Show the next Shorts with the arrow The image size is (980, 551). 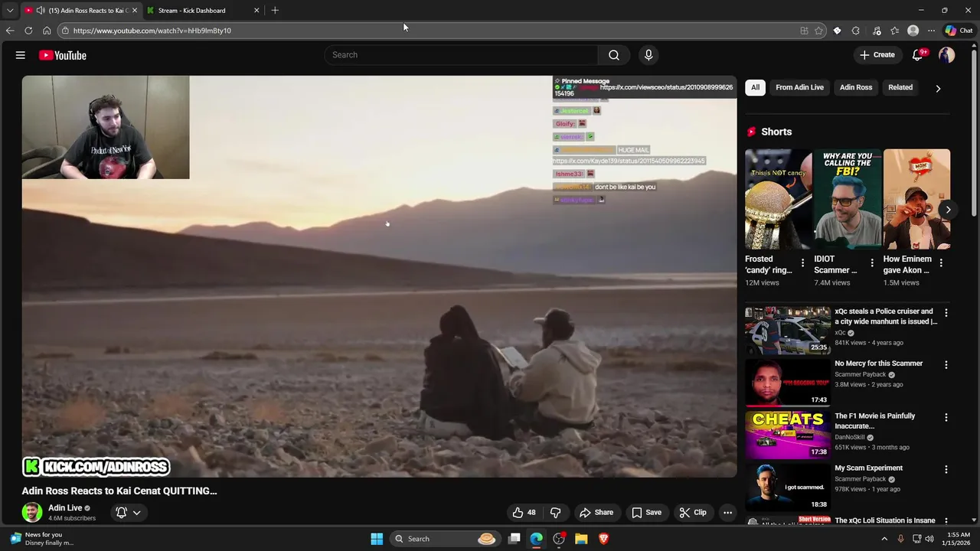click(948, 210)
